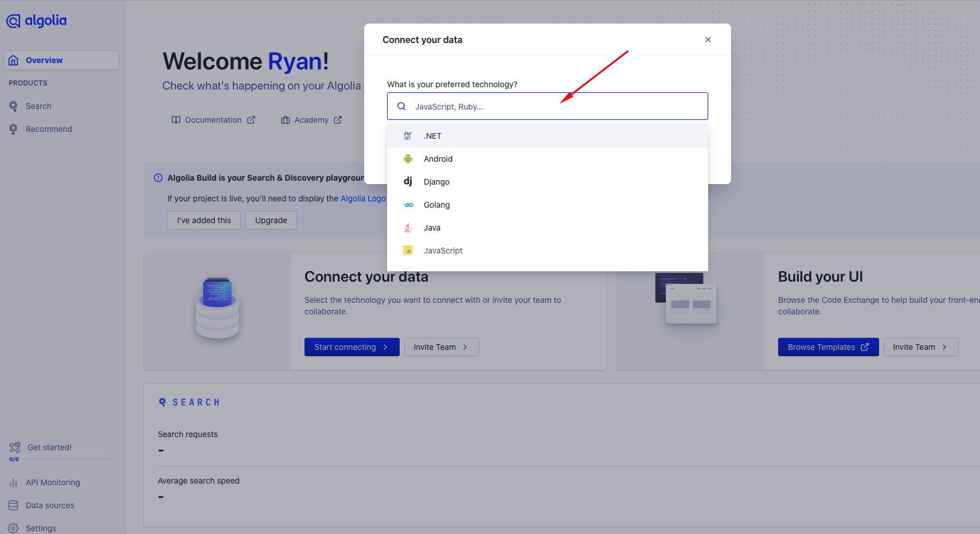
Task: Click Invite Team in Connect your data card
Action: 442,347
